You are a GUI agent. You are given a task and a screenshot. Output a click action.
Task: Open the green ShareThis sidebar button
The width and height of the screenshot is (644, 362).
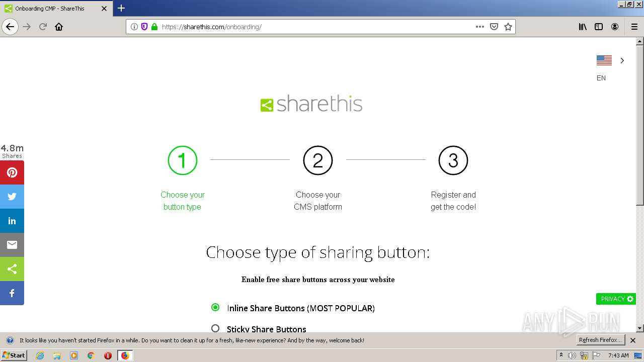(12, 269)
